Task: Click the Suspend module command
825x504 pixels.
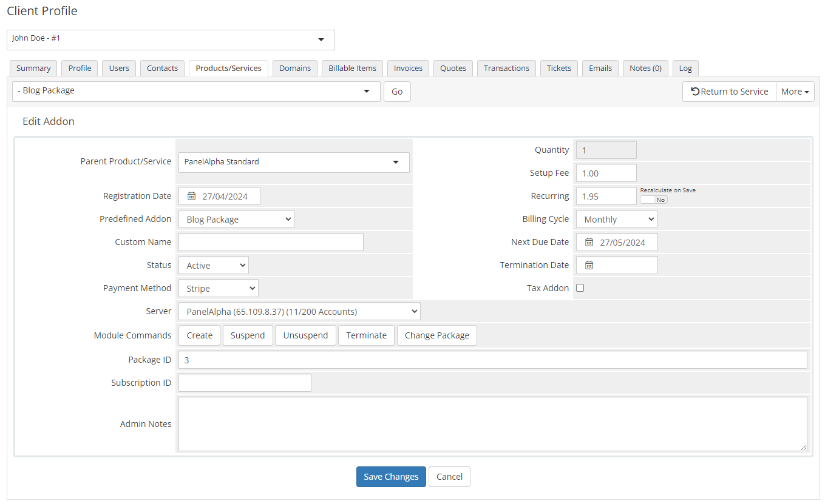Action: click(248, 335)
